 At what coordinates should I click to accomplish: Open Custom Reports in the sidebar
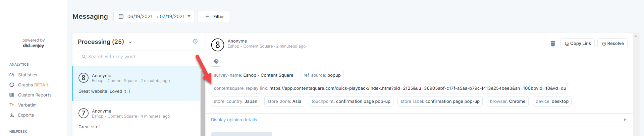click(35, 95)
